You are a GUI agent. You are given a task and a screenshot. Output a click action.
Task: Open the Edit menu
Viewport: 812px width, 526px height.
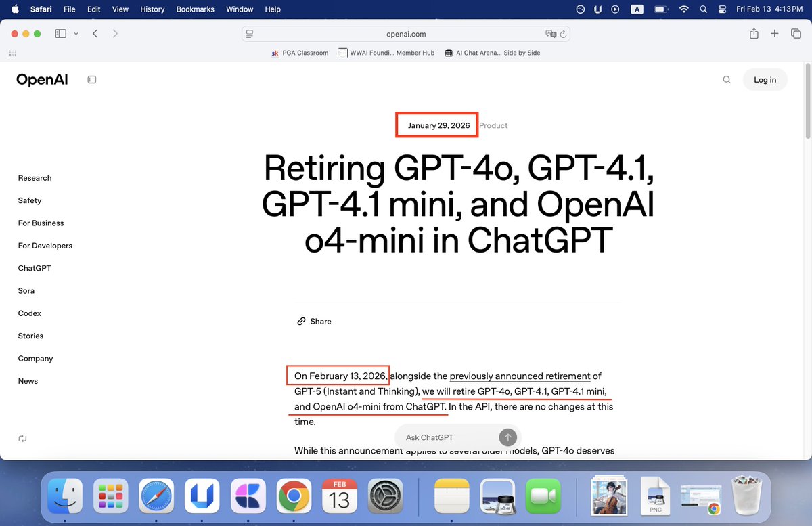point(94,9)
